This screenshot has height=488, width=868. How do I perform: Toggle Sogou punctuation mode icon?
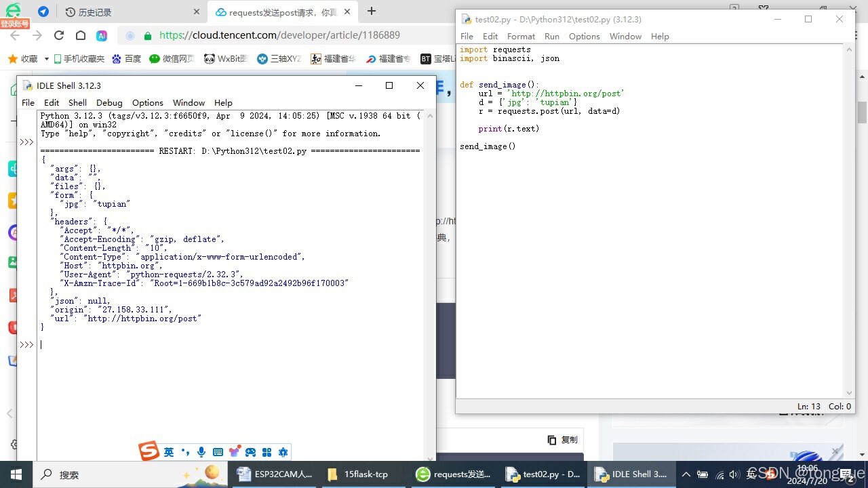tap(185, 452)
